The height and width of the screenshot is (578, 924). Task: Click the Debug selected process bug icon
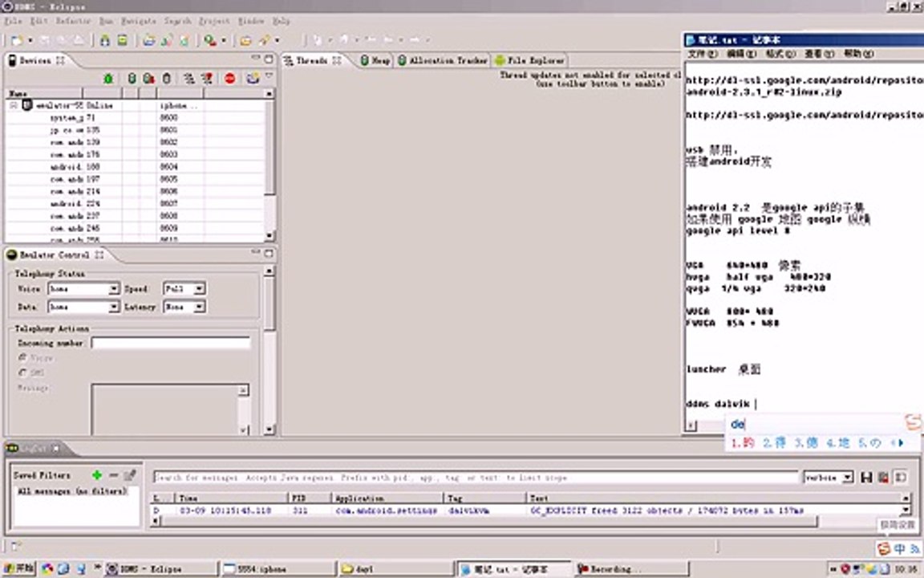point(108,79)
